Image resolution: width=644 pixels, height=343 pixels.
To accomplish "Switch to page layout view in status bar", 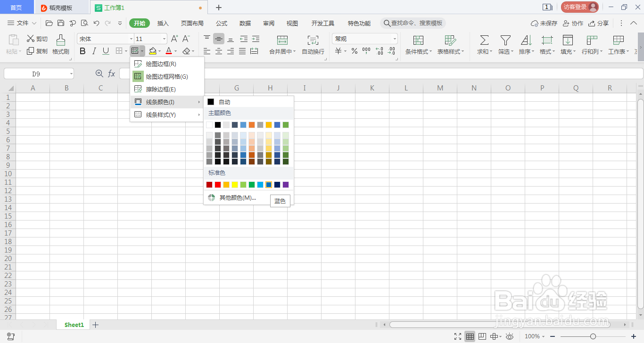I will tap(482, 336).
